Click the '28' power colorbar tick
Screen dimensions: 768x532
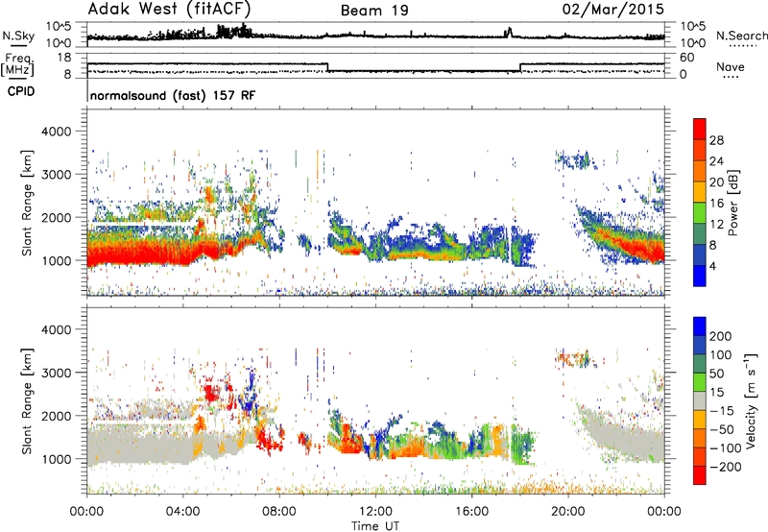pos(716,140)
